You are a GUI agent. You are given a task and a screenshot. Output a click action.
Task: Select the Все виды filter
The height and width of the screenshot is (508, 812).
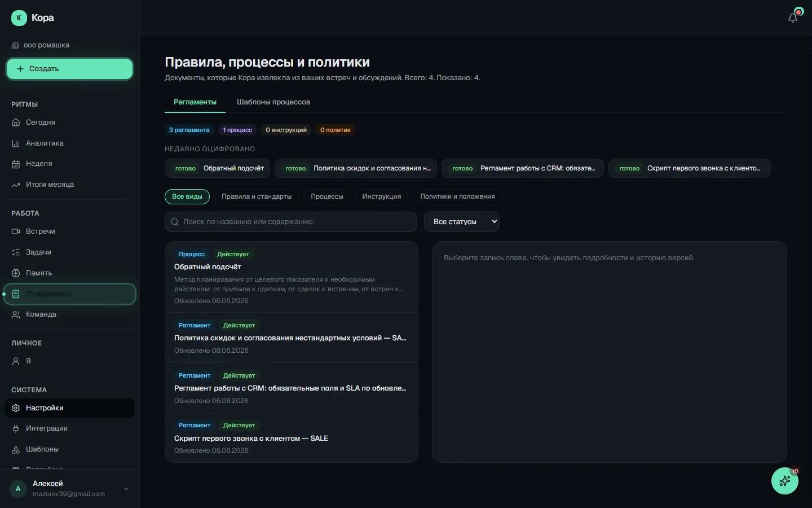click(187, 196)
